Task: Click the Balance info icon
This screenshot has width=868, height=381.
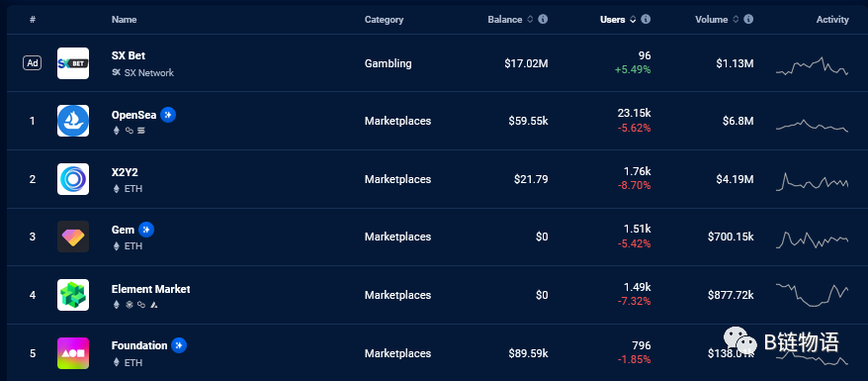Action: coord(543,20)
